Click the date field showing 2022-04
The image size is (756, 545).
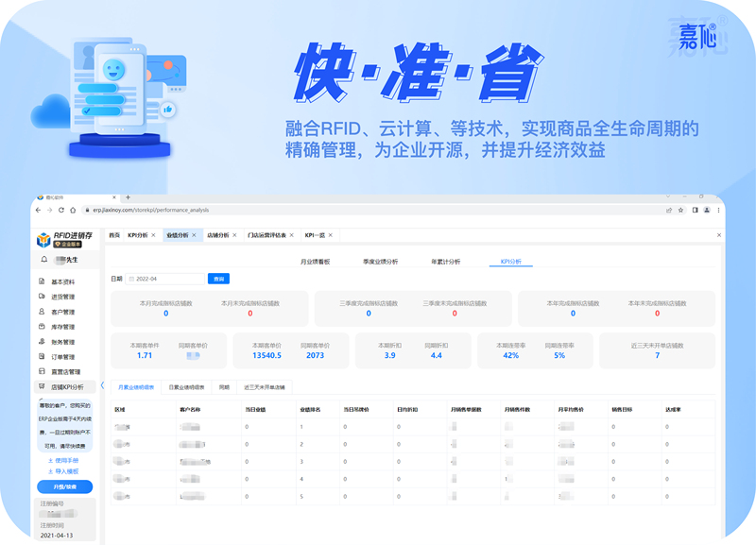(164, 279)
